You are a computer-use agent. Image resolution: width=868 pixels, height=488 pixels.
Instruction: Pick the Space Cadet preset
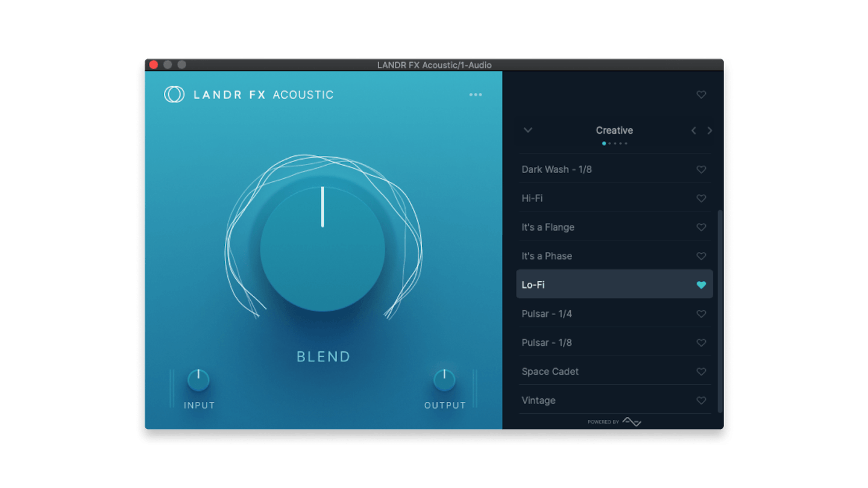pos(614,372)
